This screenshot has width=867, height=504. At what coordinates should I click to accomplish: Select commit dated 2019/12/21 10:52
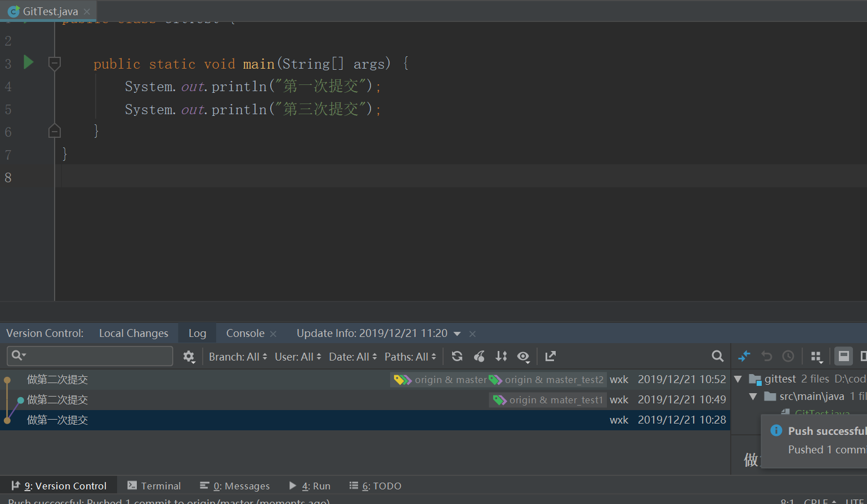tap(365, 380)
